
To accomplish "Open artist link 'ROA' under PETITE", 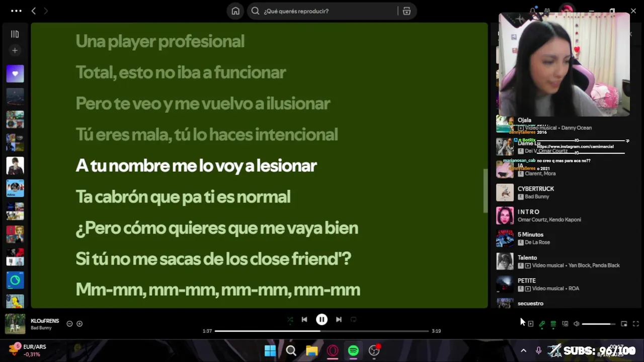I will [574, 289].
